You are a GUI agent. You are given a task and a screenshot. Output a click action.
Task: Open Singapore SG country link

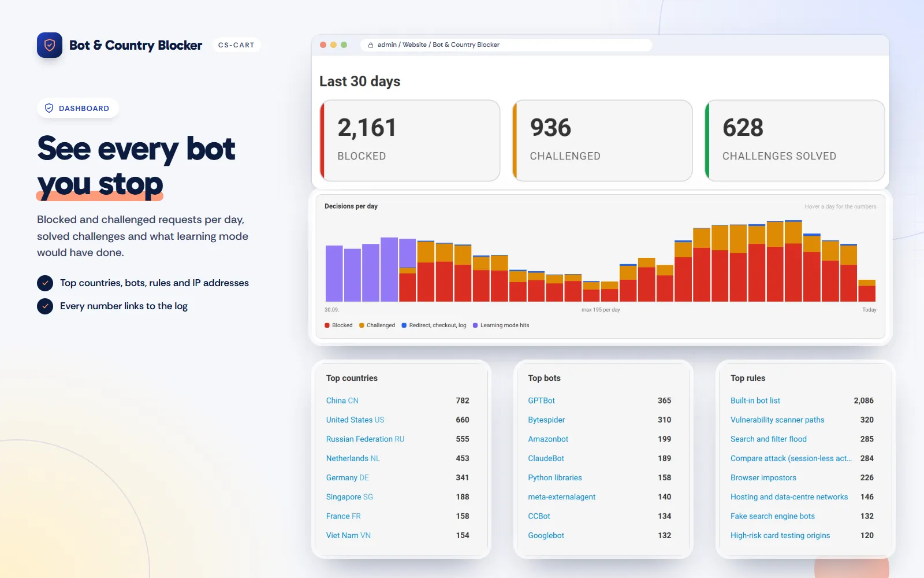[x=349, y=497]
